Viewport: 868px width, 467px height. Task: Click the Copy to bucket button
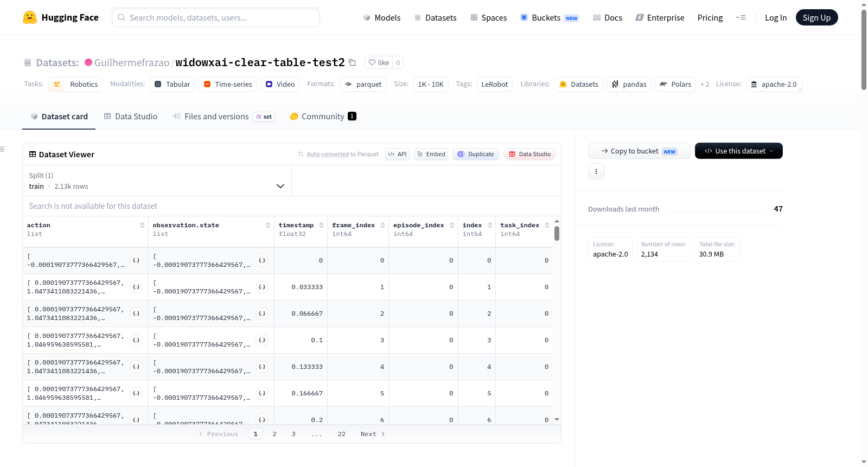[639, 151]
